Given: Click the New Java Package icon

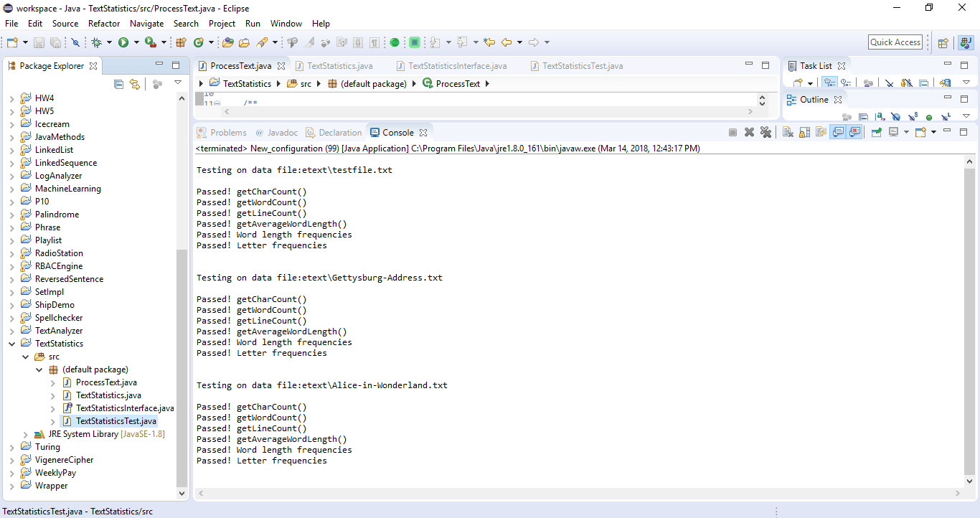Looking at the screenshot, I should (181, 42).
